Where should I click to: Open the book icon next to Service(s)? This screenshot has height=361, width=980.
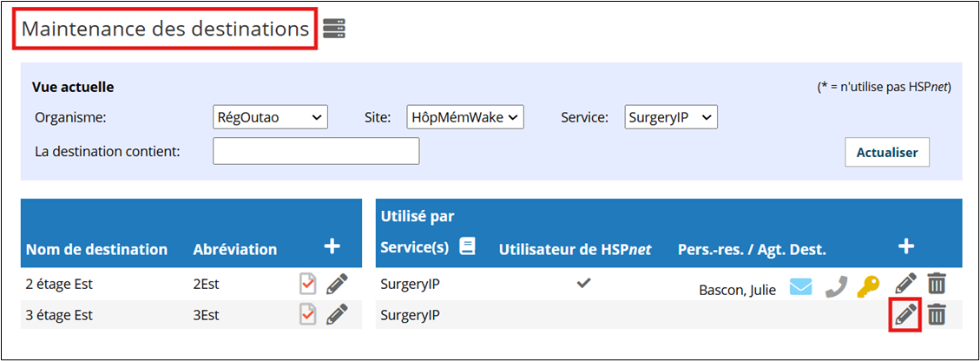pos(467,246)
